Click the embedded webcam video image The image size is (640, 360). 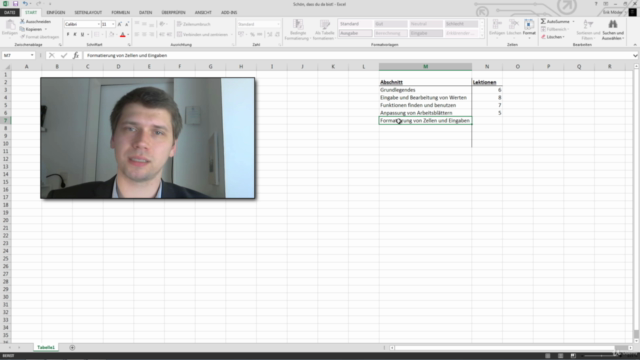point(148,138)
